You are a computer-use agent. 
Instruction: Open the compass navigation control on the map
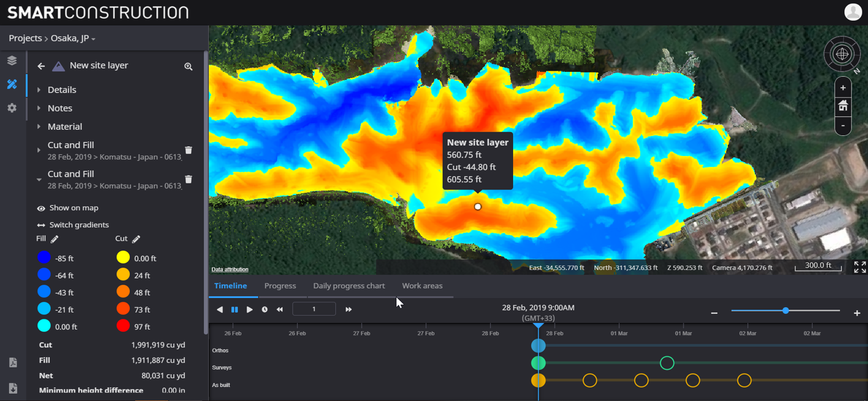click(x=842, y=54)
